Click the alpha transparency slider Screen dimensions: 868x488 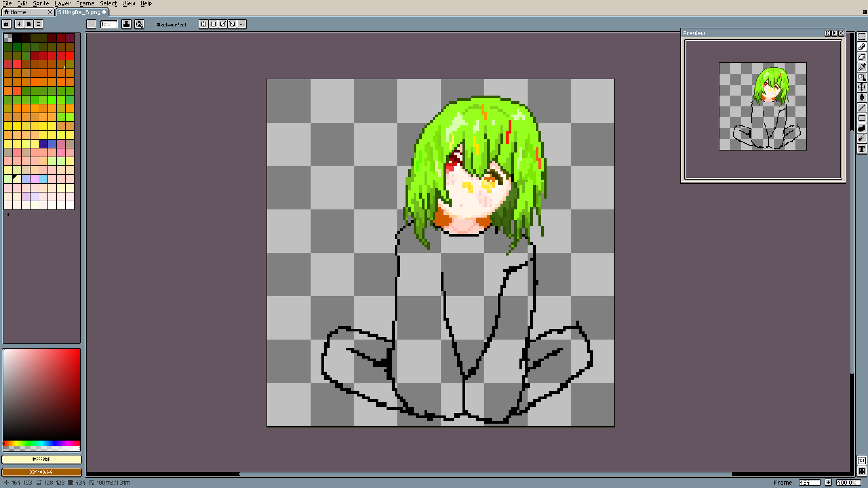[x=42, y=449]
